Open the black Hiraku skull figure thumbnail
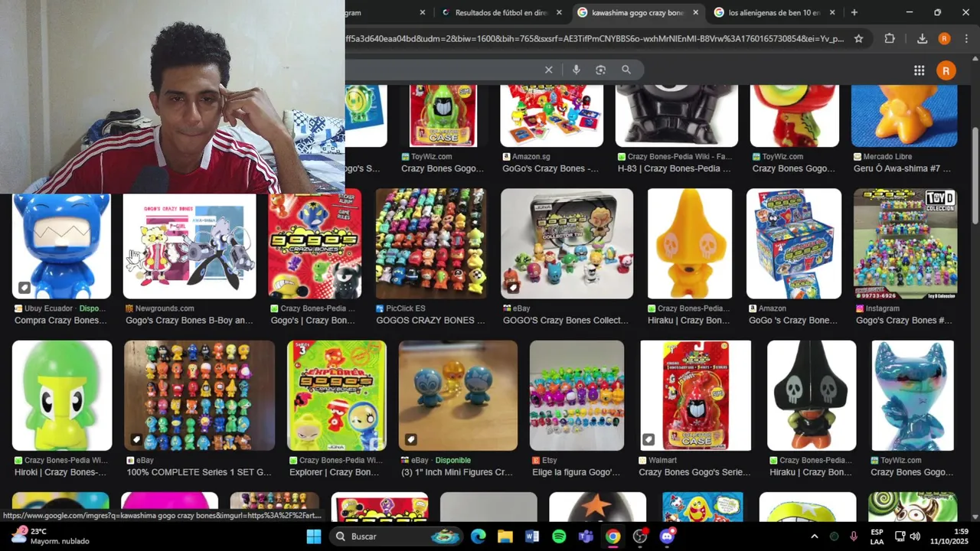Screen dimensions: 980x551 (x=812, y=396)
